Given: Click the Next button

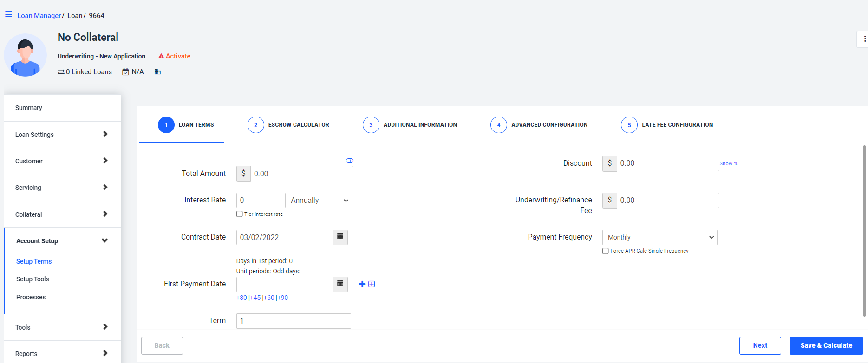Looking at the screenshot, I should 760,345.
